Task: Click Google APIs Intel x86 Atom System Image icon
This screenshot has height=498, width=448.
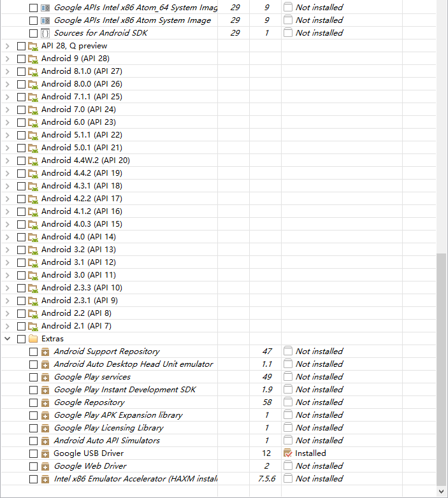Action: pos(45,20)
